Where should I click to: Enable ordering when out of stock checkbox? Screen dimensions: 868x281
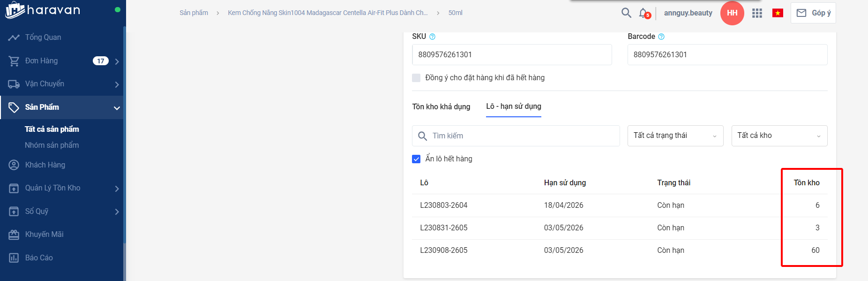[x=416, y=78]
